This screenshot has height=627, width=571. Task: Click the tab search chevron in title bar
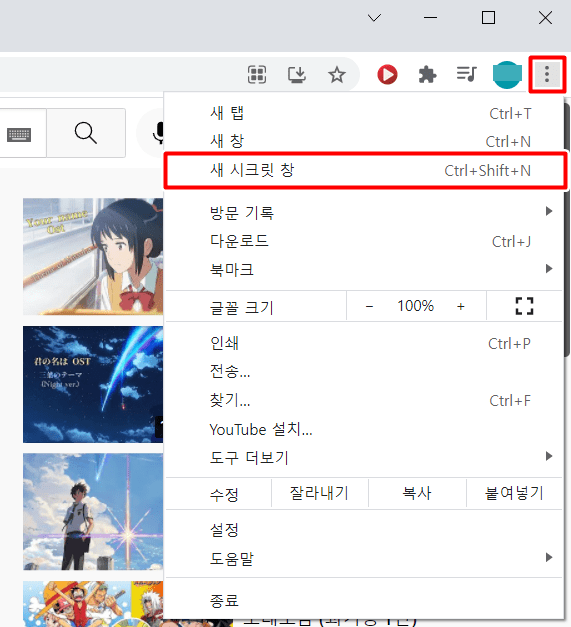(x=374, y=18)
